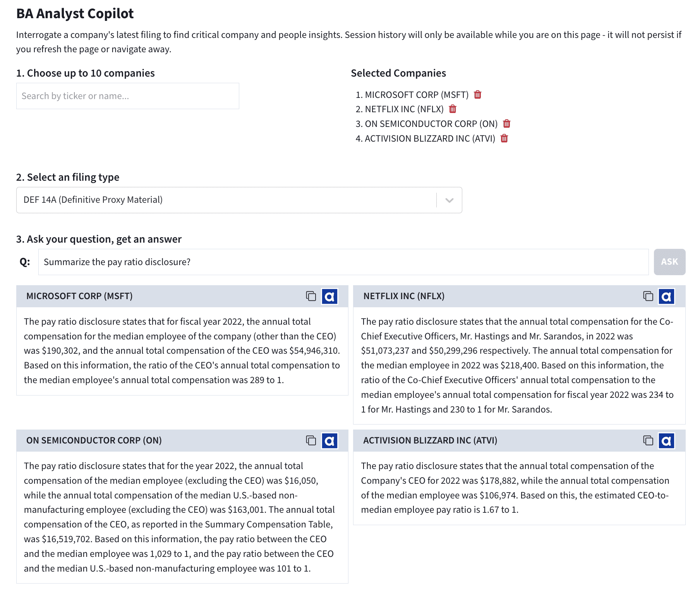This screenshot has height=589, width=700.
Task: Expand the filing type dropdown chevron
Action: [x=449, y=200]
